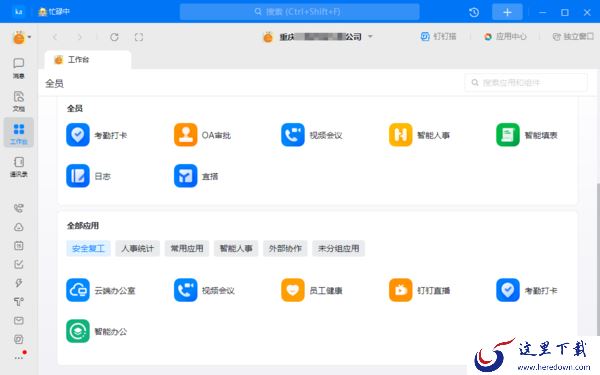Open the phone calls sidebar icon
Image resolution: width=600 pixels, height=375 pixels.
19,208
